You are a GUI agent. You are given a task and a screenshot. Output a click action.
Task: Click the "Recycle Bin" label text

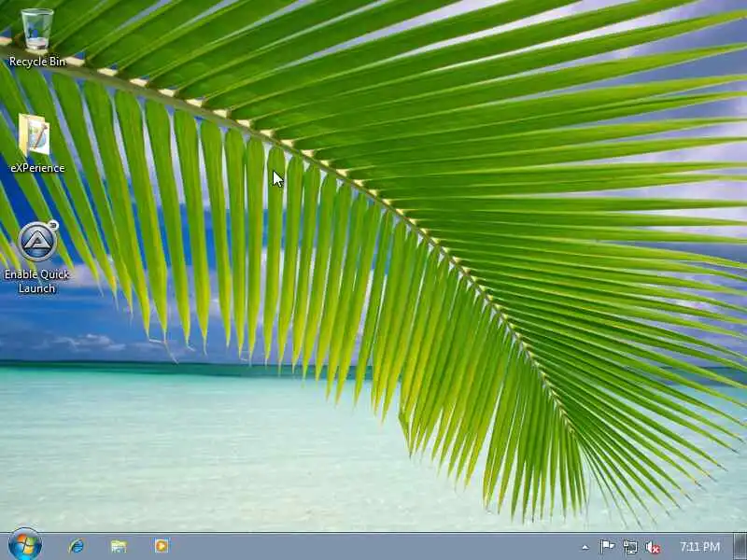[37, 62]
